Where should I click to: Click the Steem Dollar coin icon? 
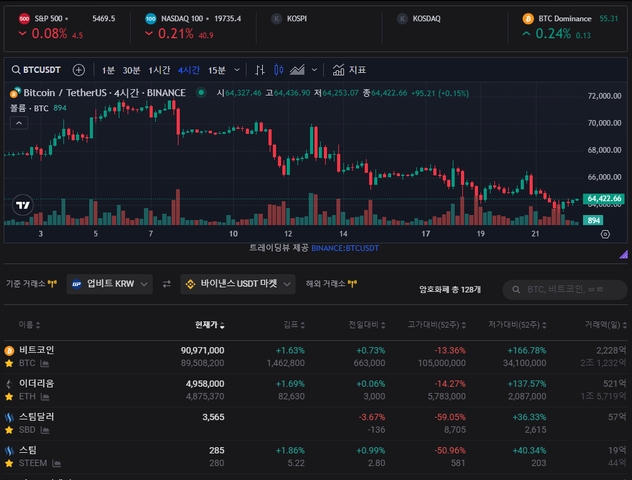[x=9, y=417]
